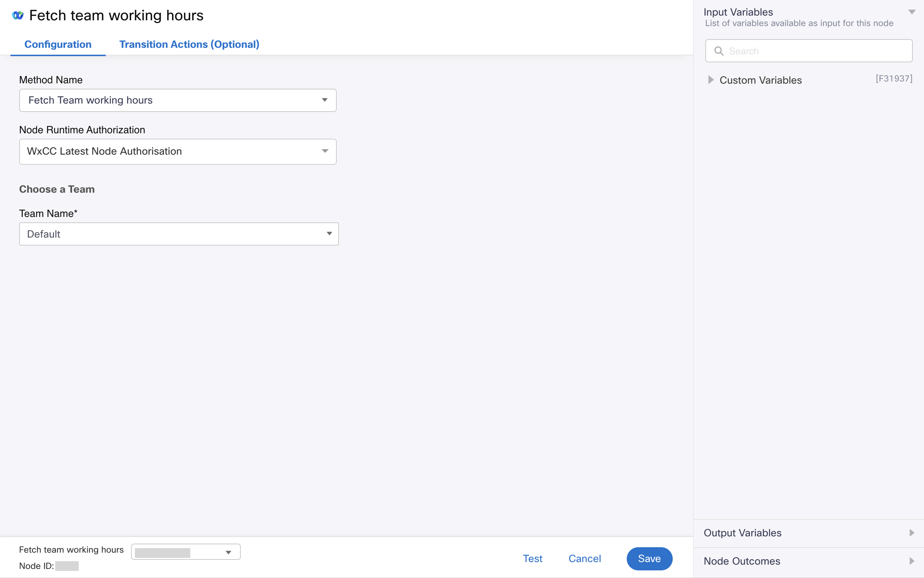The height and width of the screenshot is (578, 924).
Task: Click the Input Variables description text
Action: point(799,23)
